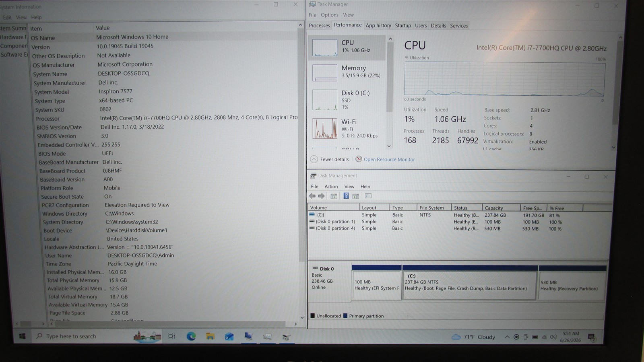Sort by the File System column header

click(x=434, y=208)
